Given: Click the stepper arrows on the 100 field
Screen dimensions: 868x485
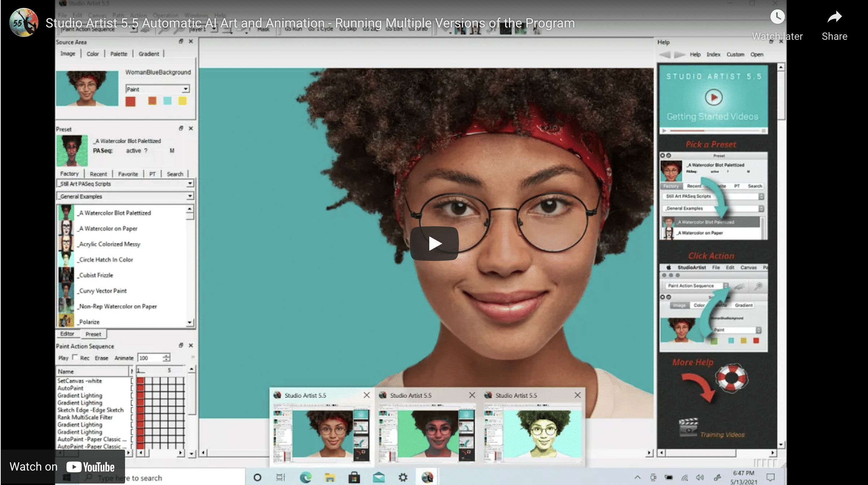Looking at the screenshot, I should tap(166, 357).
